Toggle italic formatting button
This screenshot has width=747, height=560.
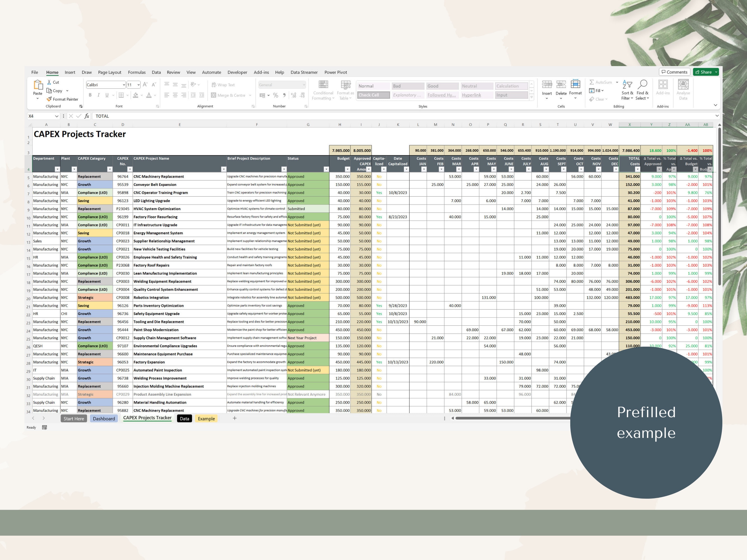98,95
